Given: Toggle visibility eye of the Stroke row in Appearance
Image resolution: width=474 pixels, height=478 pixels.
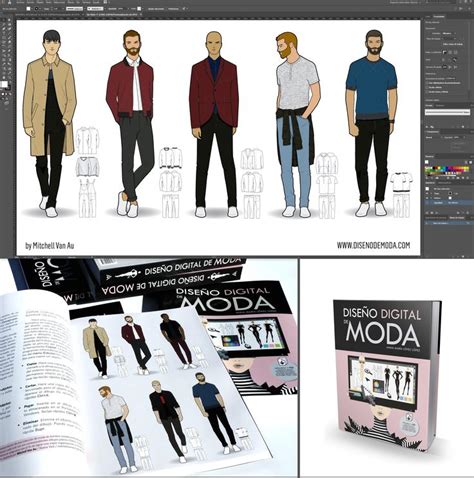Looking at the screenshot, I should coord(427,193).
